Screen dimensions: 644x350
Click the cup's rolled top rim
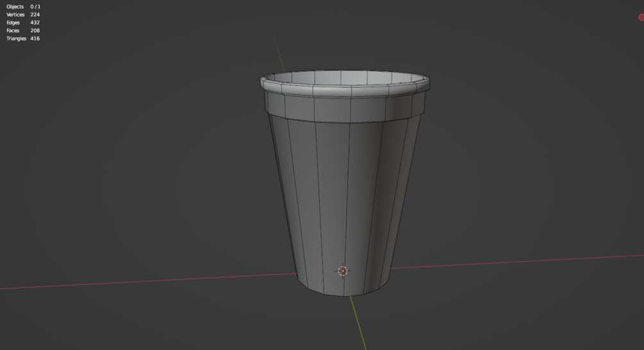click(x=345, y=91)
